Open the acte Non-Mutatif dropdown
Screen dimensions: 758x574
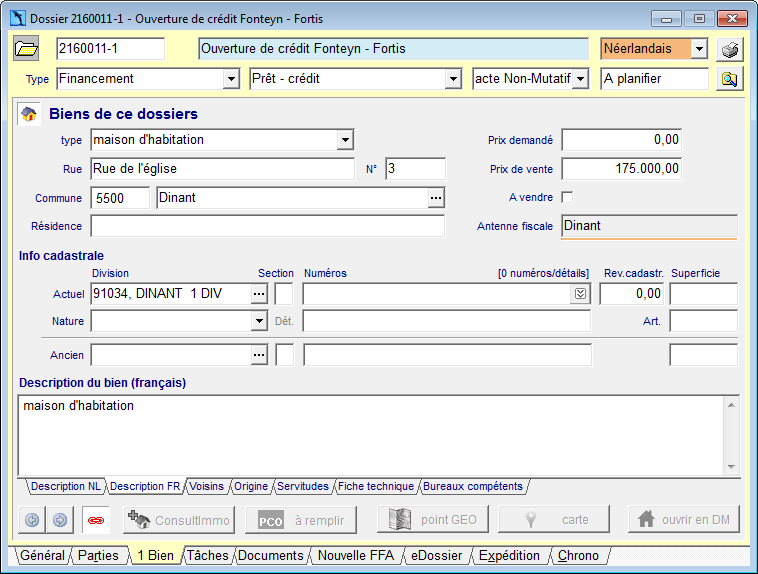pos(580,79)
